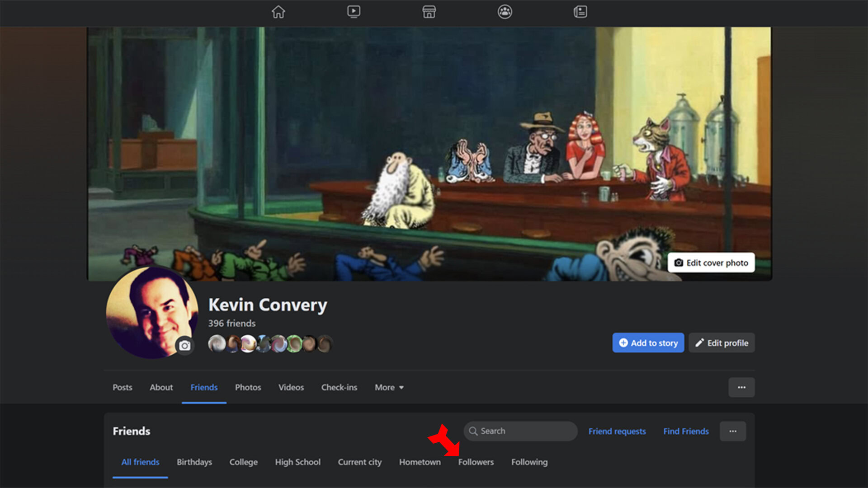Screen dimensions: 868x488
Task: Go to the Facebook Home icon
Action: point(278,12)
